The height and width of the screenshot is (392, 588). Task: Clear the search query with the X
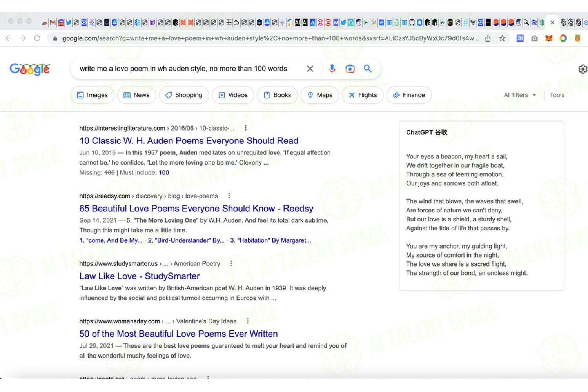coord(310,69)
